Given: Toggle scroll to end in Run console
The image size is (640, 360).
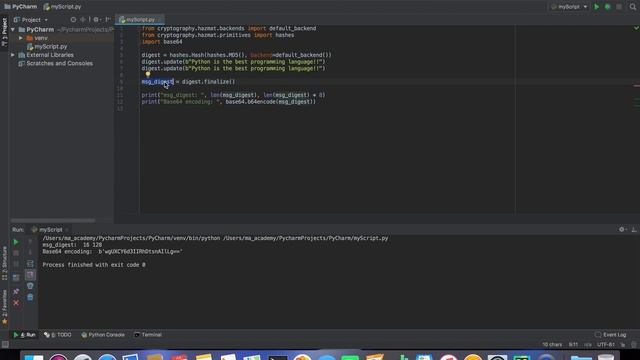Looking at the screenshot, I should click(30, 275).
